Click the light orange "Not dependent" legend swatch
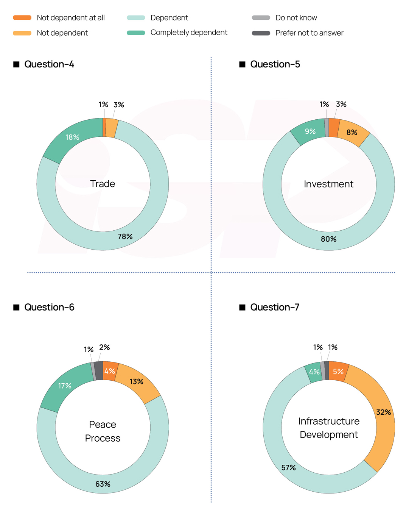The image size is (420, 517). click(x=22, y=33)
